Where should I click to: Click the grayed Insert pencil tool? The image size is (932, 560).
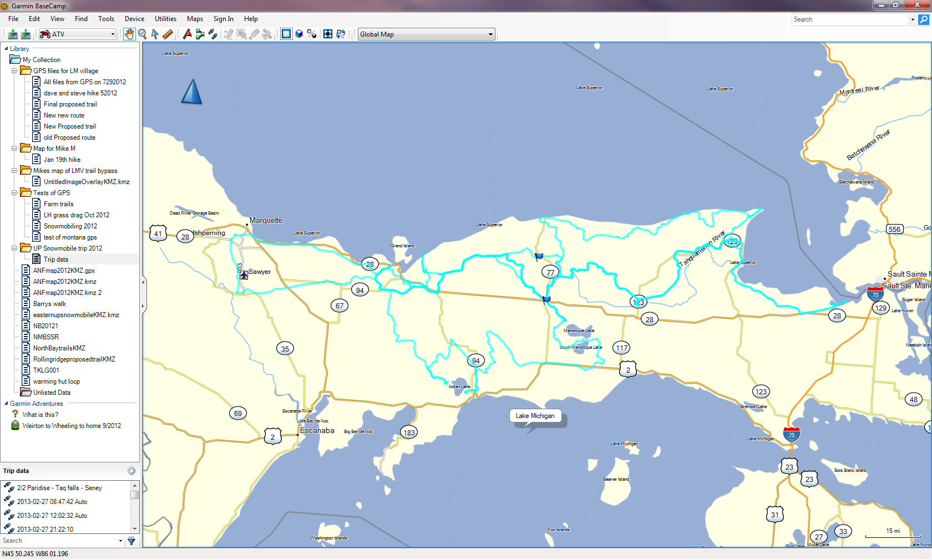229,34
